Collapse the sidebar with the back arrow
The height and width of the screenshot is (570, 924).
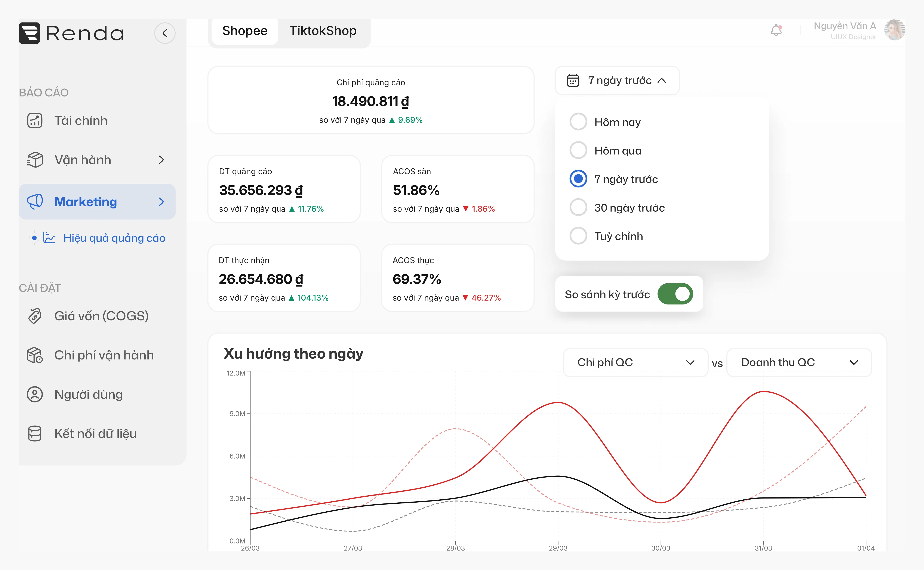tap(165, 33)
